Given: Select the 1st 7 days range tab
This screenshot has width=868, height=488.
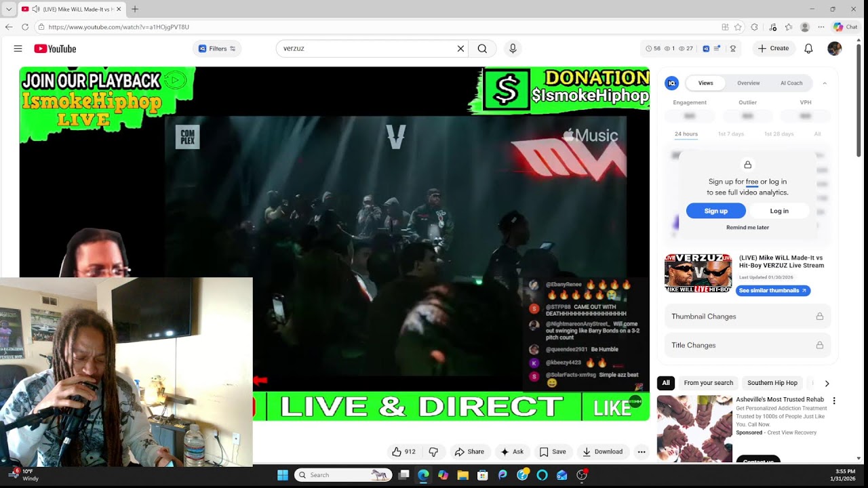Looking at the screenshot, I should [x=731, y=134].
